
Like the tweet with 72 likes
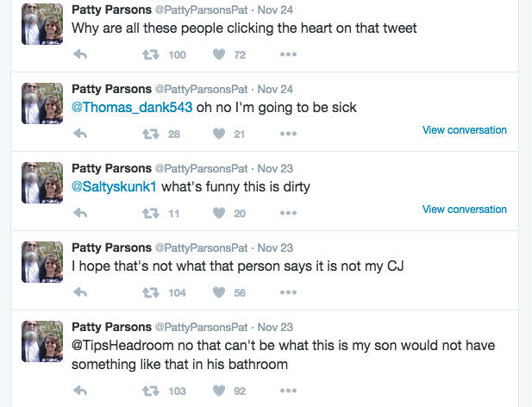[x=219, y=54]
